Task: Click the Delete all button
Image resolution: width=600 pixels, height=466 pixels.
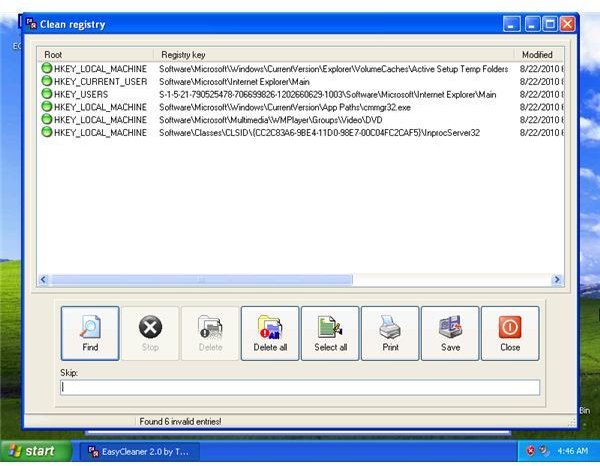Action: pyautogui.click(x=270, y=333)
